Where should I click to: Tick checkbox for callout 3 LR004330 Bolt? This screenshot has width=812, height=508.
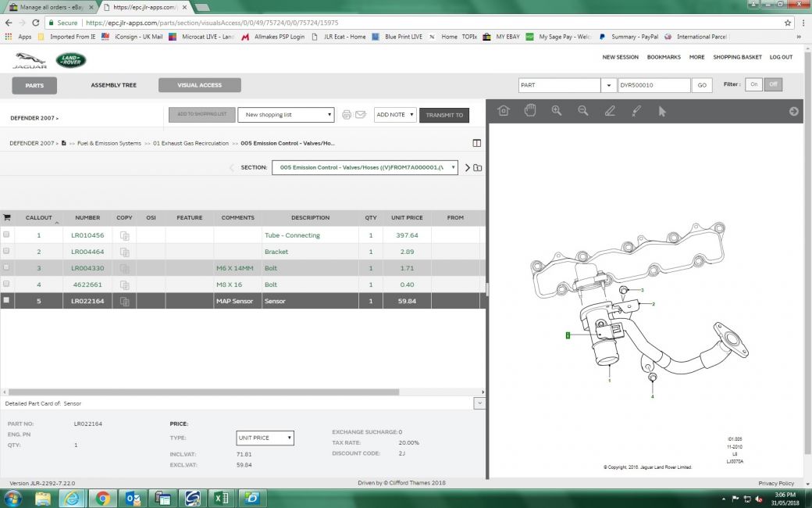pos(6,267)
